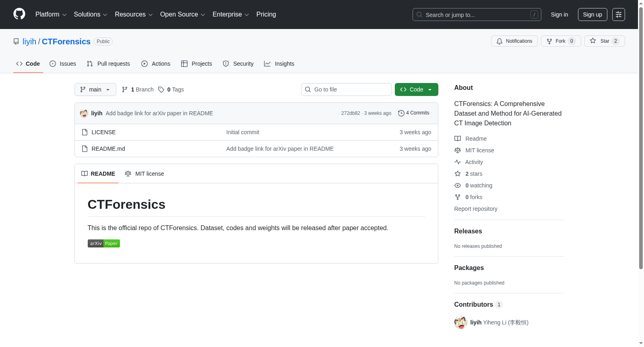The width and height of the screenshot is (644, 347).
Task: Click the arXiv Paper badge
Action: pyautogui.click(x=104, y=243)
